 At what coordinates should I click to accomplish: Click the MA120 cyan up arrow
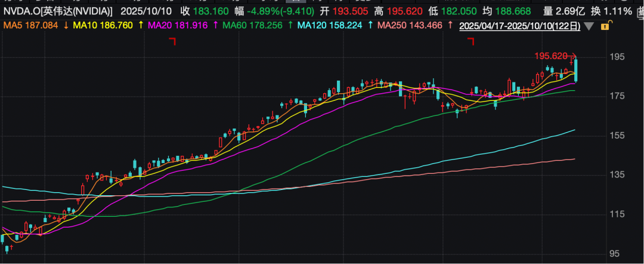tap(371, 26)
